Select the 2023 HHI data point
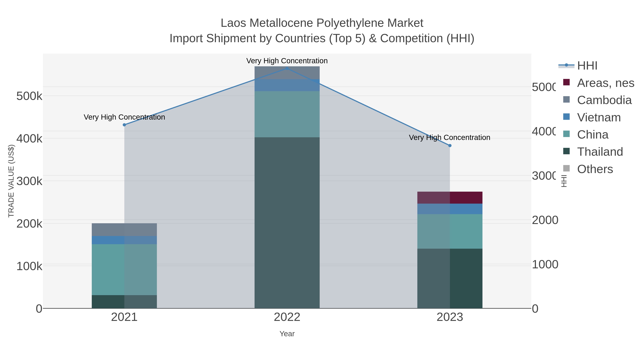 pyautogui.click(x=450, y=146)
